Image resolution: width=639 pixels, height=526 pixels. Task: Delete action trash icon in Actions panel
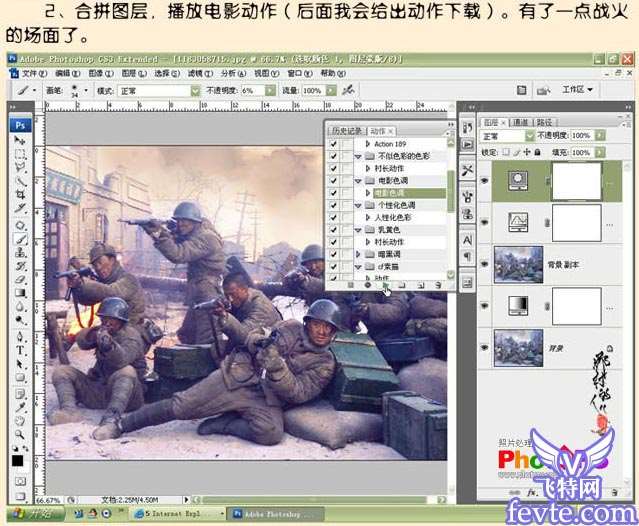(x=438, y=285)
